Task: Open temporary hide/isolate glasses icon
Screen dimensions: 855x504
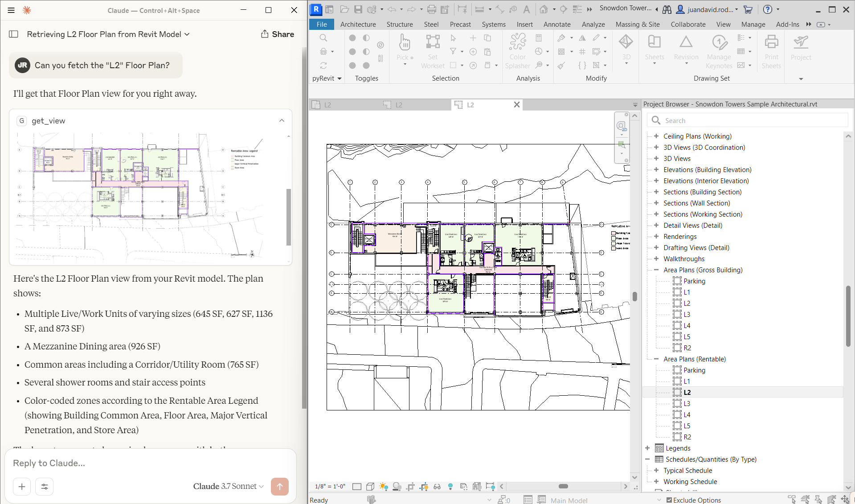Action: pyautogui.click(x=437, y=486)
